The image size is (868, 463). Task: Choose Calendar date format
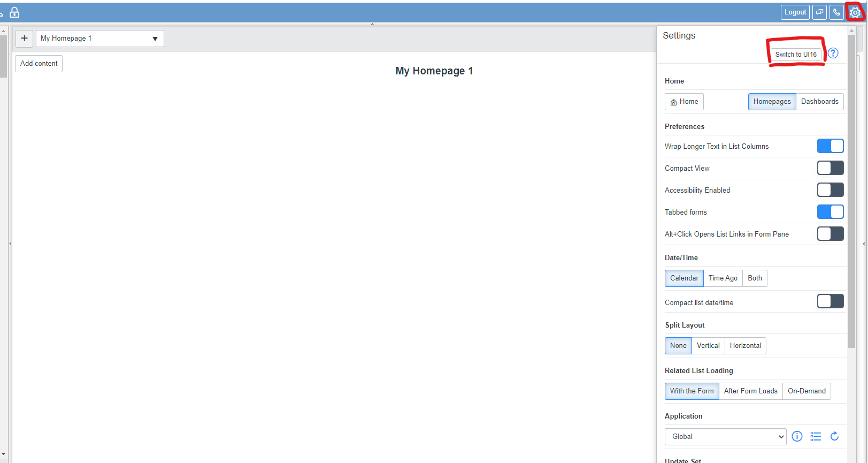point(684,278)
